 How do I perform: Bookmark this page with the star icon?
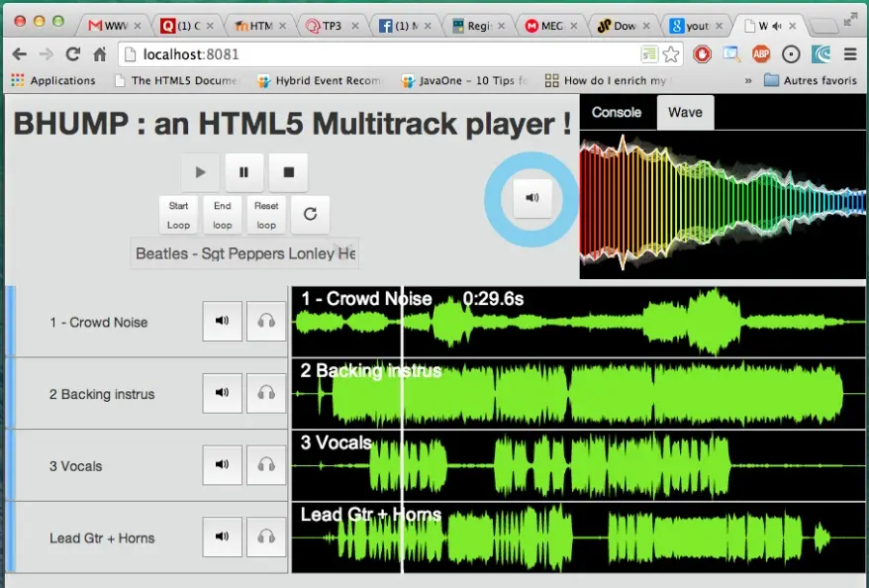coord(671,54)
